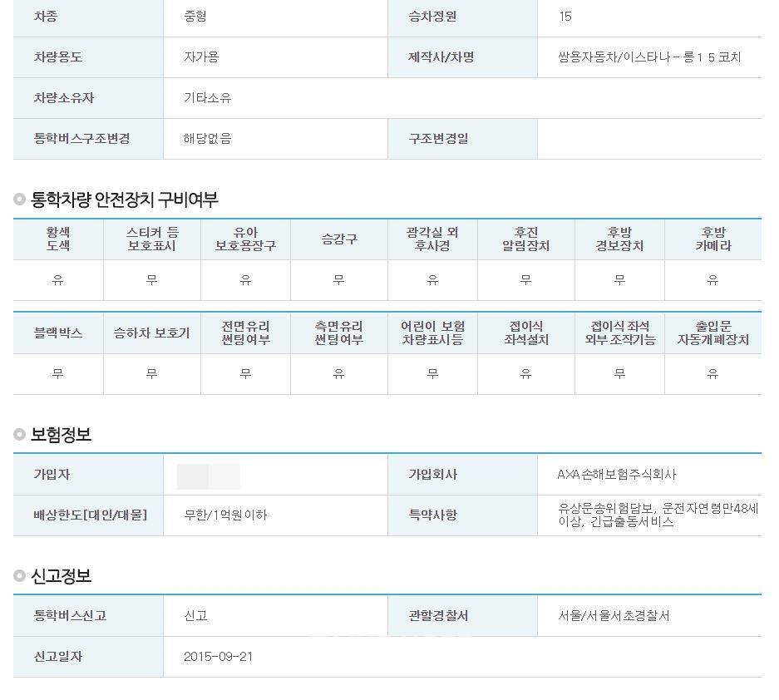Image resolution: width=779 pixels, height=700 pixels.
Task: Click the 전면유리 썬팅여부 header
Action: 245,333
